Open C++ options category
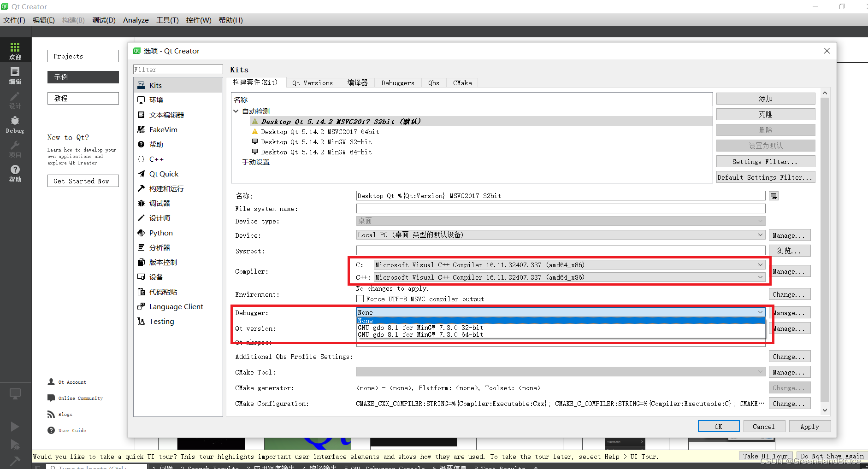 pos(178,159)
